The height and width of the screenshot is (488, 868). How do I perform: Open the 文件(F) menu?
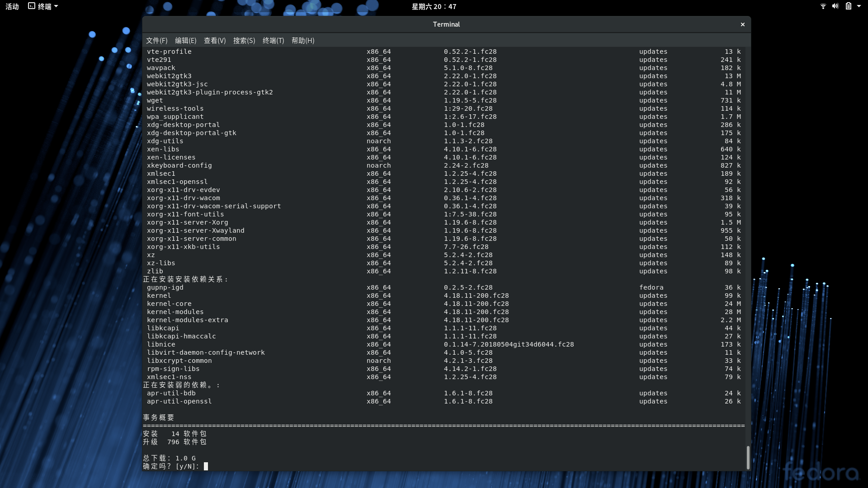pos(156,41)
